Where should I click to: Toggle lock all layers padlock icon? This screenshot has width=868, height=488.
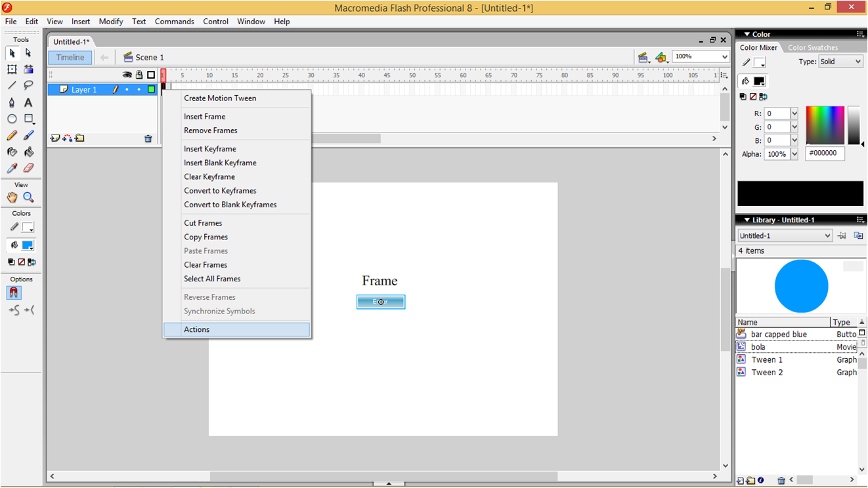click(139, 75)
